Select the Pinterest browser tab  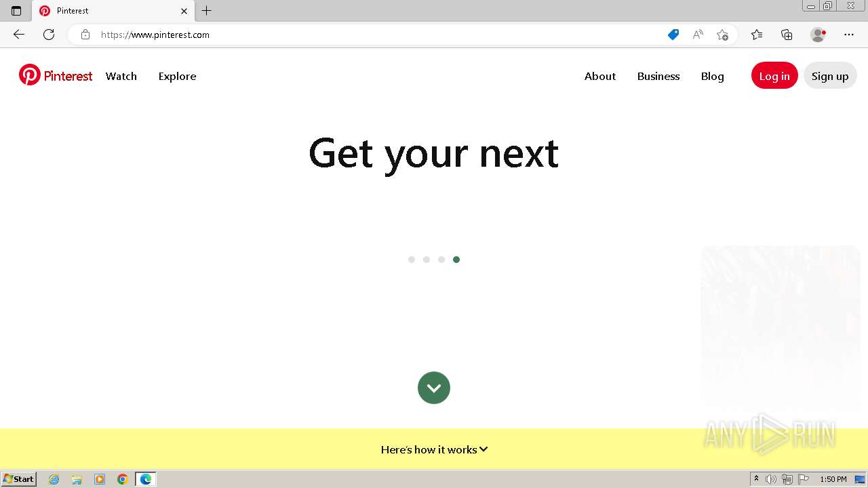(113, 11)
